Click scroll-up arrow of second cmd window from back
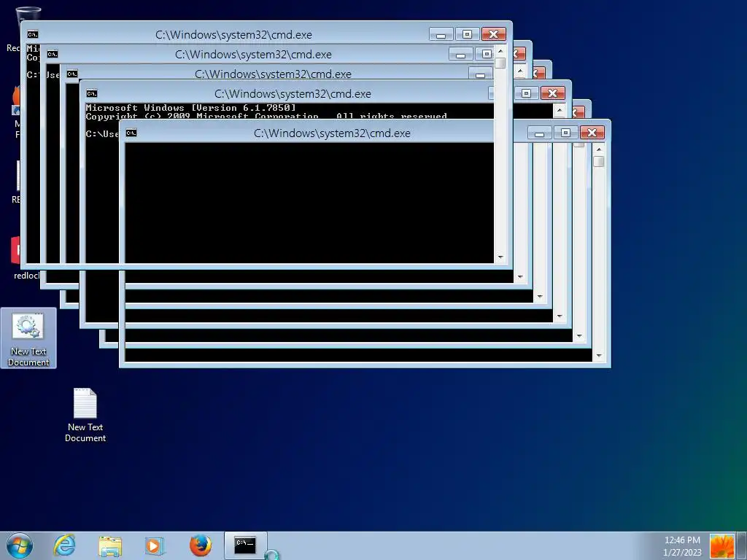The height and width of the screenshot is (560, 747). (520, 71)
